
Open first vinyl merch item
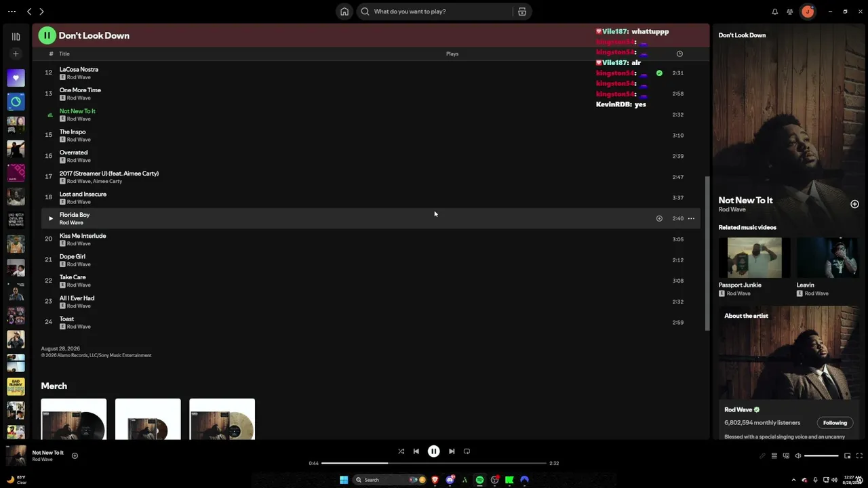pyautogui.click(x=73, y=419)
